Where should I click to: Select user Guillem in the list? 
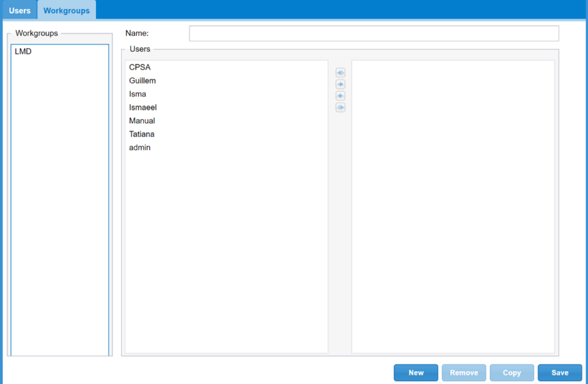click(x=226, y=80)
